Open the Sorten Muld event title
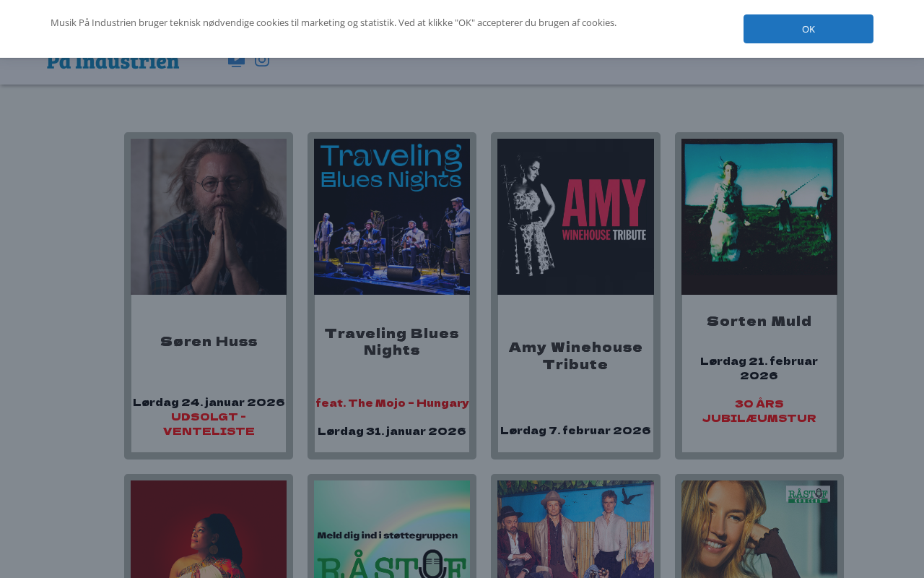 pyautogui.click(x=759, y=322)
